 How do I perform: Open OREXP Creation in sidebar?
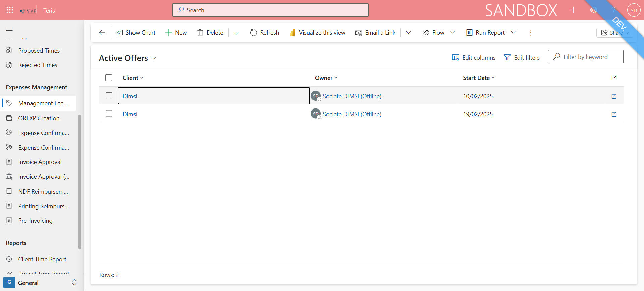pos(39,118)
